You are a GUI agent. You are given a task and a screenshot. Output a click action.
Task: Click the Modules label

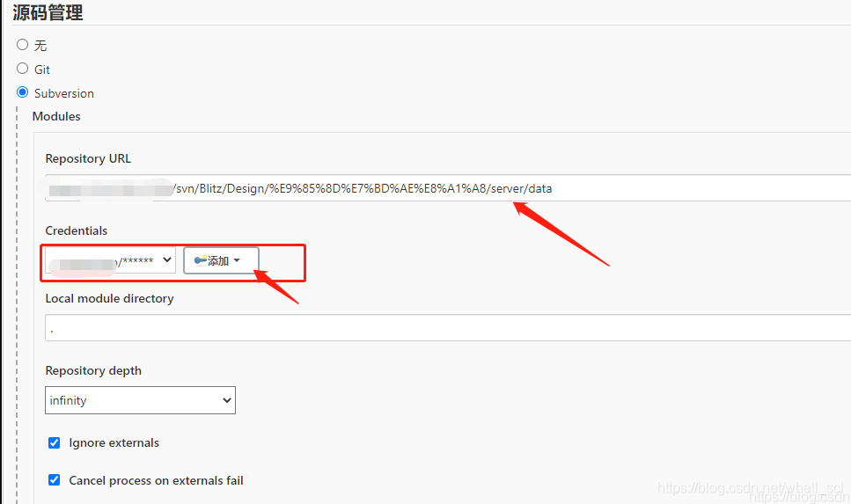[x=56, y=116]
